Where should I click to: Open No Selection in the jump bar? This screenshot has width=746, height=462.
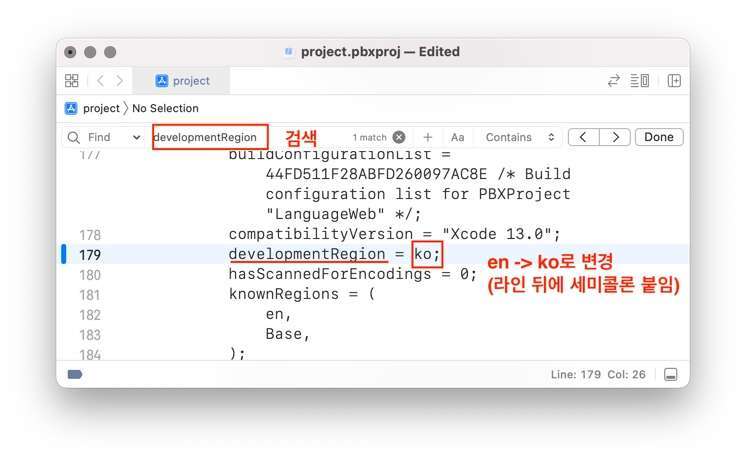165,108
